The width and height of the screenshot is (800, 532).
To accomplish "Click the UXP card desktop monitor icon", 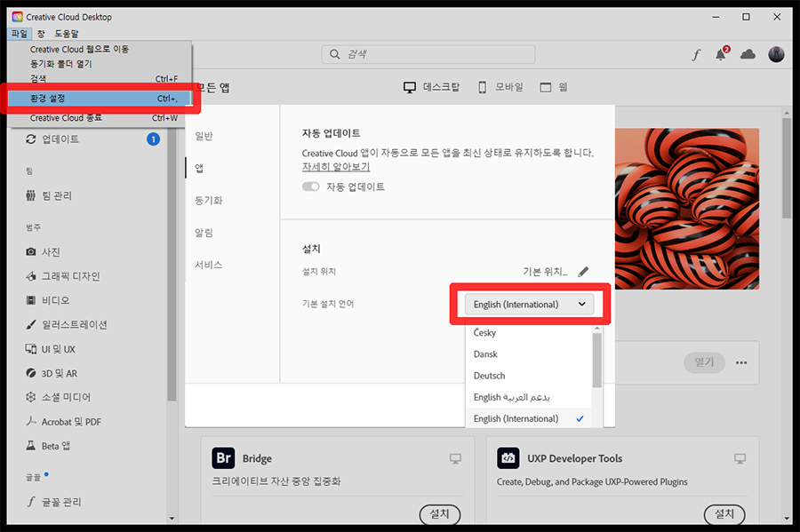I will 740,458.
